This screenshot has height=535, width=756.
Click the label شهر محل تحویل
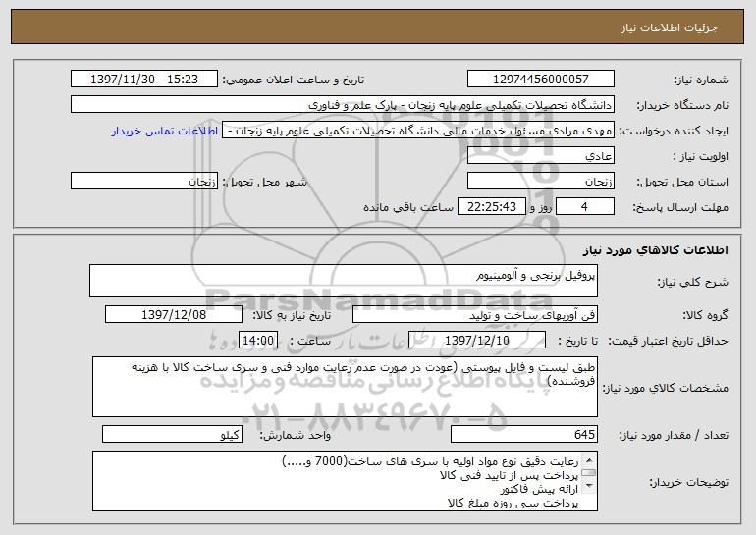[x=264, y=183]
